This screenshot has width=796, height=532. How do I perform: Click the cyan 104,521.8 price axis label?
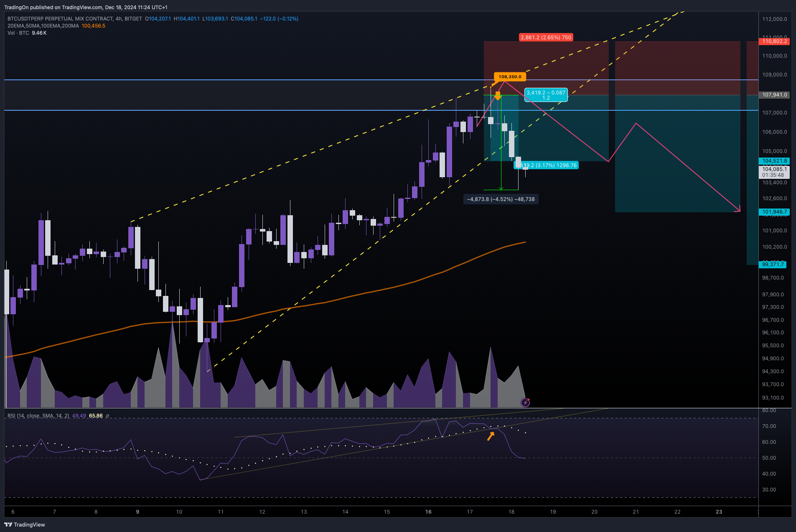[x=774, y=161]
